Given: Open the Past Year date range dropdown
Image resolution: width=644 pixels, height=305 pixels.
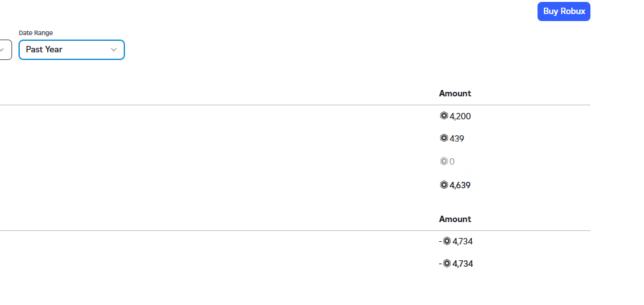Looking at the screenshot, I should 71,50.
